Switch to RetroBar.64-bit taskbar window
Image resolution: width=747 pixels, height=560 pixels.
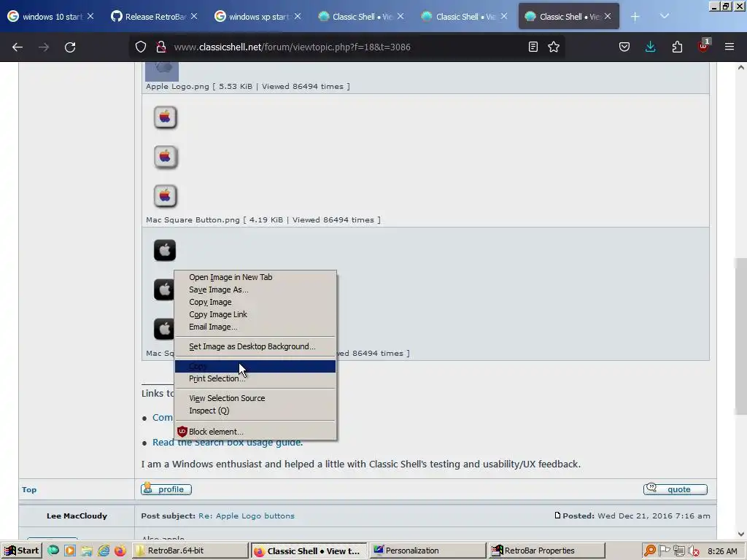click(x=190, y=551)
